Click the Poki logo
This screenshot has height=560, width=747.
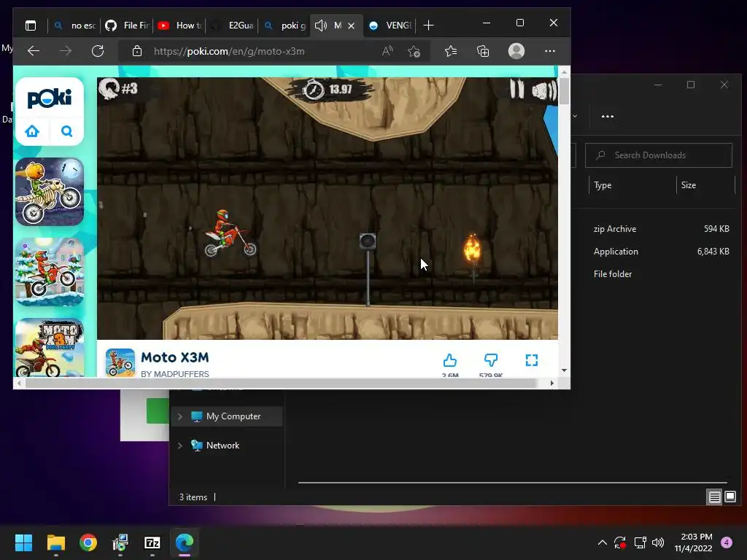pos(50,98)
